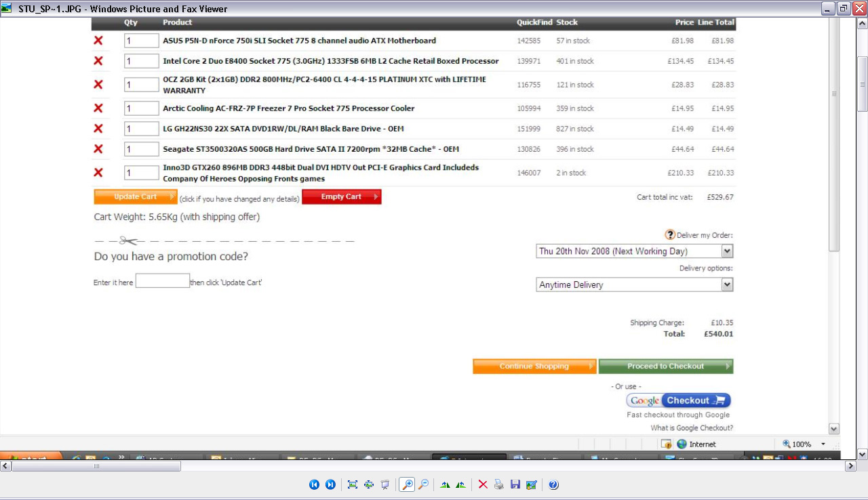
Task: Click Proceed to Checkout
Action: [x=666, y=367]
